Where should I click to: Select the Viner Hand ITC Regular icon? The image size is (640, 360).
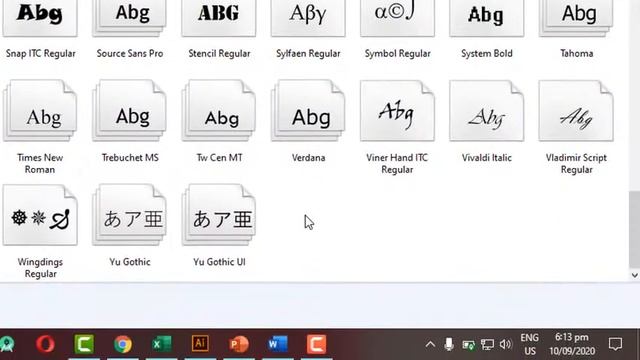tap(398, 111)
